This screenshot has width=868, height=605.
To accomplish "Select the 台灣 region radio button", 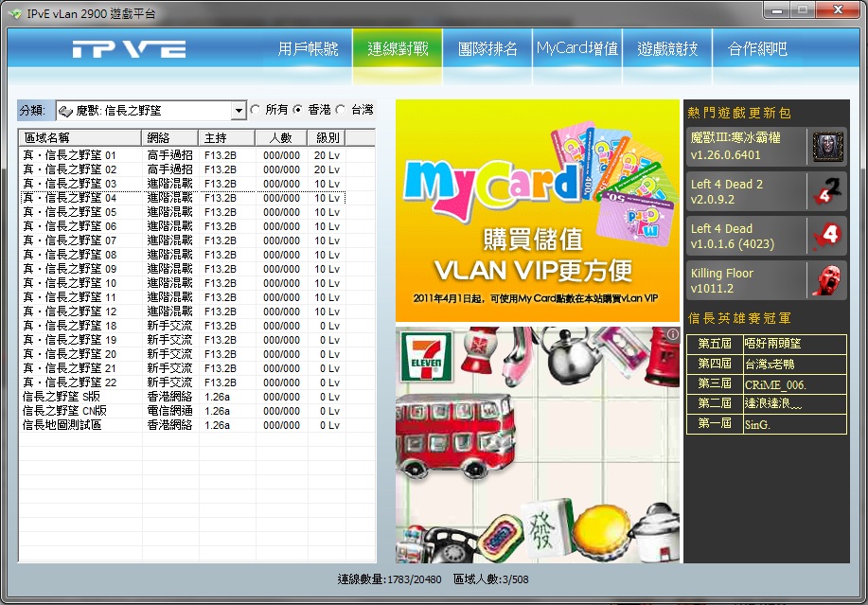I will click(342, 110).
